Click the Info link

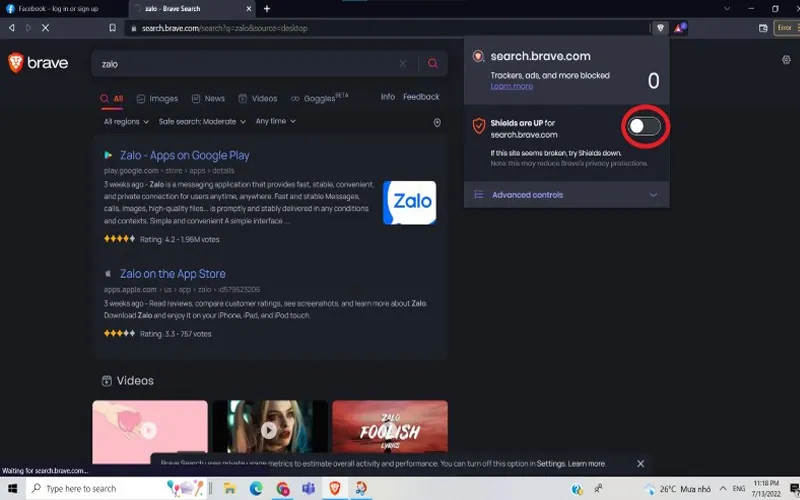[x=388, y=96]
